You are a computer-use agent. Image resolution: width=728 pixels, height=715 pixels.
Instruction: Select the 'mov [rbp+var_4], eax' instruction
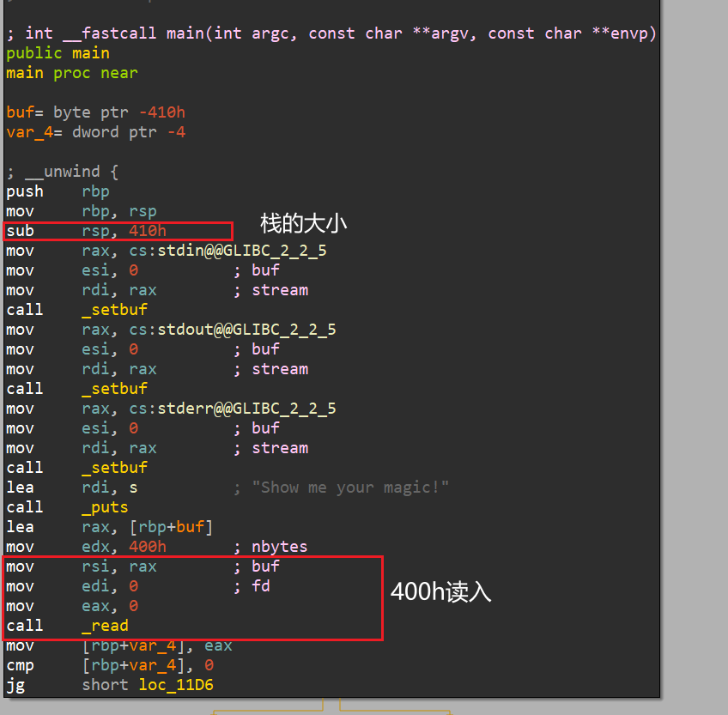pos(119,646)
